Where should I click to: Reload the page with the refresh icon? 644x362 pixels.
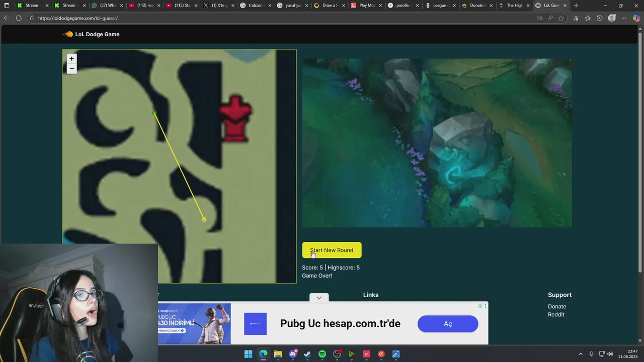click(x=19, y=18)
